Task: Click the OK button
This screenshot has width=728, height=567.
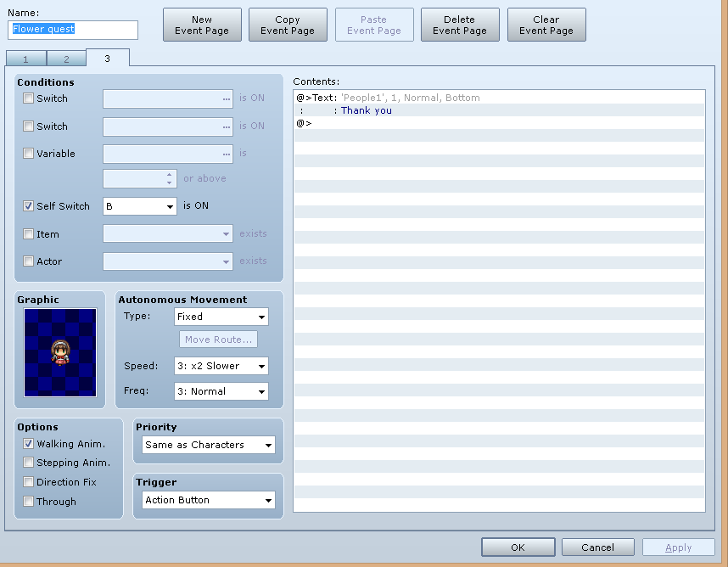Action: (518, 547)
